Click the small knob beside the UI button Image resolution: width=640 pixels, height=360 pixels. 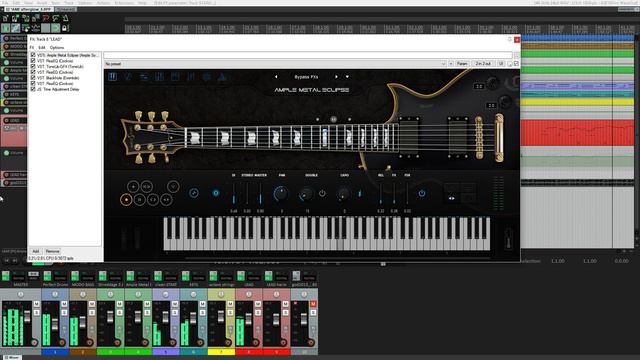point(510,64)
